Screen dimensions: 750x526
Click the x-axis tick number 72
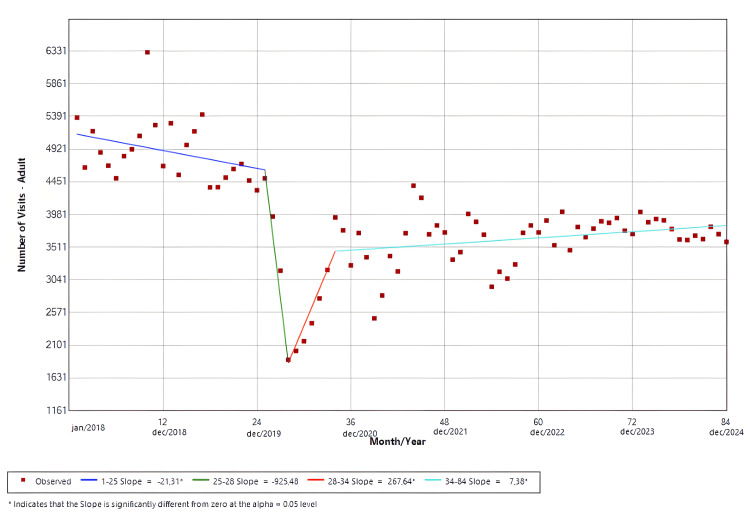pyautogui.click(x=632, y=422)
